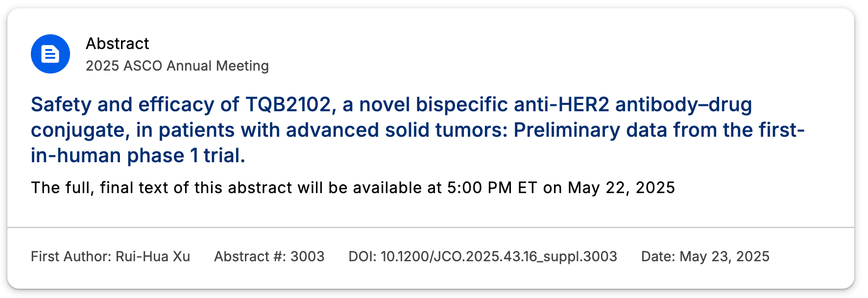This screenshot has width=868, height=298.
Task: Select the "Abstract" type label
Action: pyautogui.click(x=118, y=44)
